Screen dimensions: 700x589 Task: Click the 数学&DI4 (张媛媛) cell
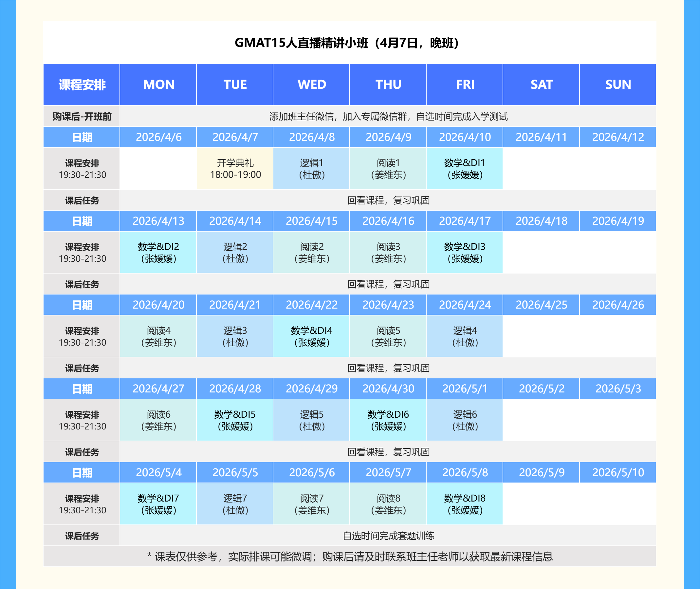click(x=311, y=336)
